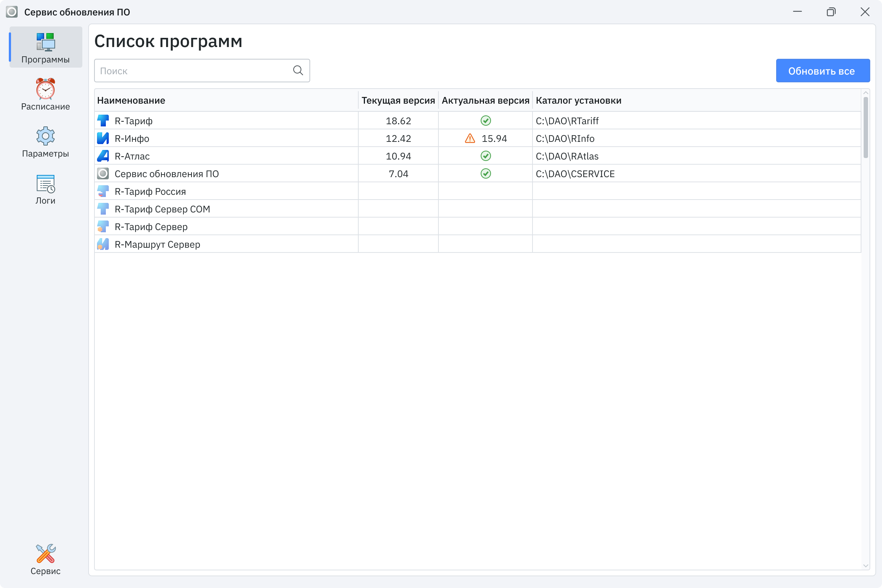
Task: Open the Программы section icon
Action: (x=46, y=42)
